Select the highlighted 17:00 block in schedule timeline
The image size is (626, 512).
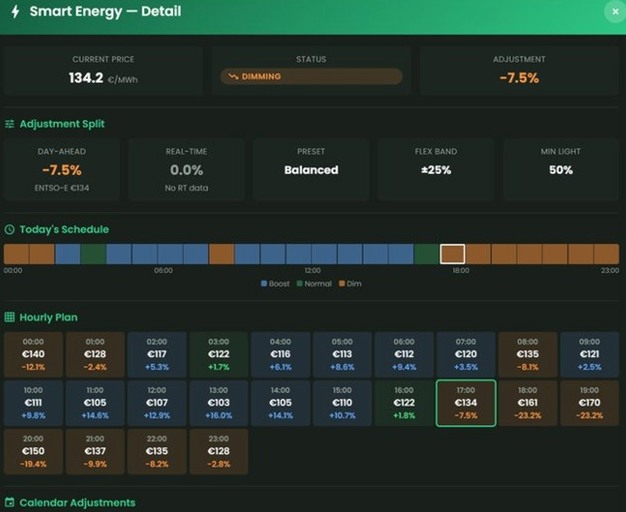click(x=453, y=254)
